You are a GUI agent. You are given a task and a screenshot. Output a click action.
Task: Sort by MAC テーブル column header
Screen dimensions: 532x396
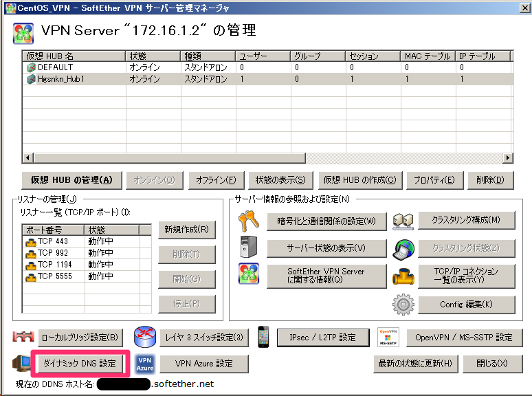(x=428, y=56)
